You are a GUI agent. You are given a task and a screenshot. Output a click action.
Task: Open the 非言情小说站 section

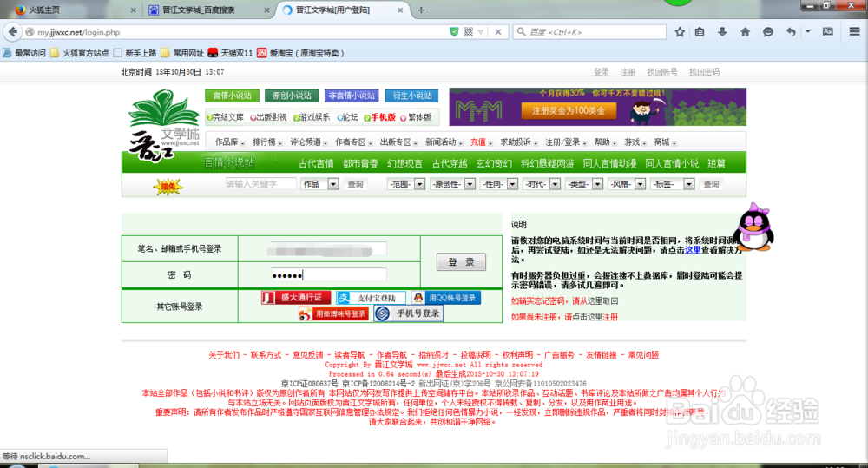(x=352, y=96)
